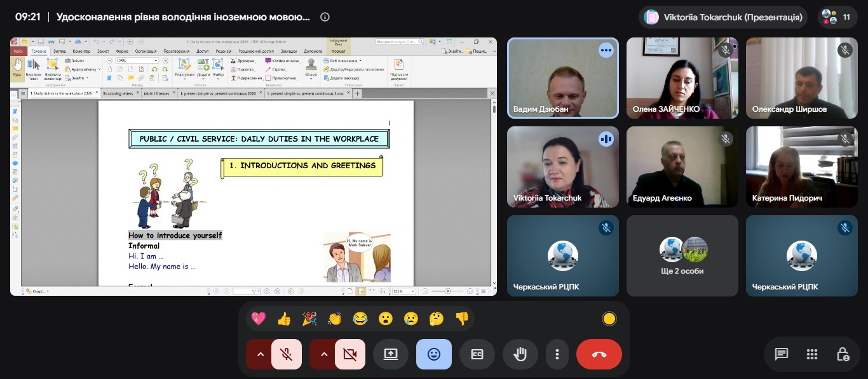Screen dimensions: 868x379
Task: Send the heart emoji reaction
Action: click(259, 318)
